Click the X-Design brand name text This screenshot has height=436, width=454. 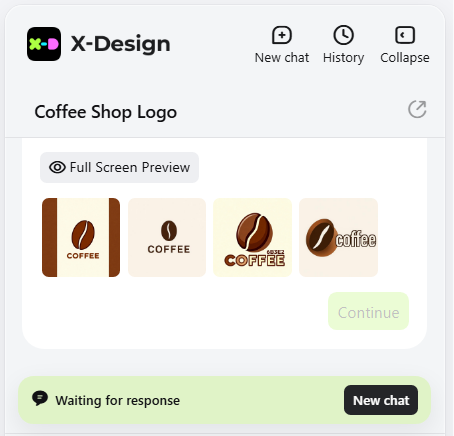(120, 44)
